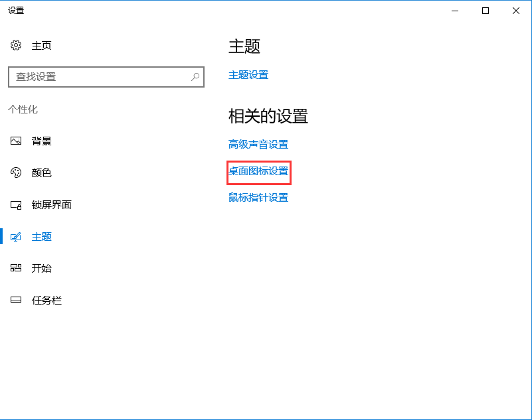
Task: Click the 相关的设置 heading
Action: pos(268,116)
